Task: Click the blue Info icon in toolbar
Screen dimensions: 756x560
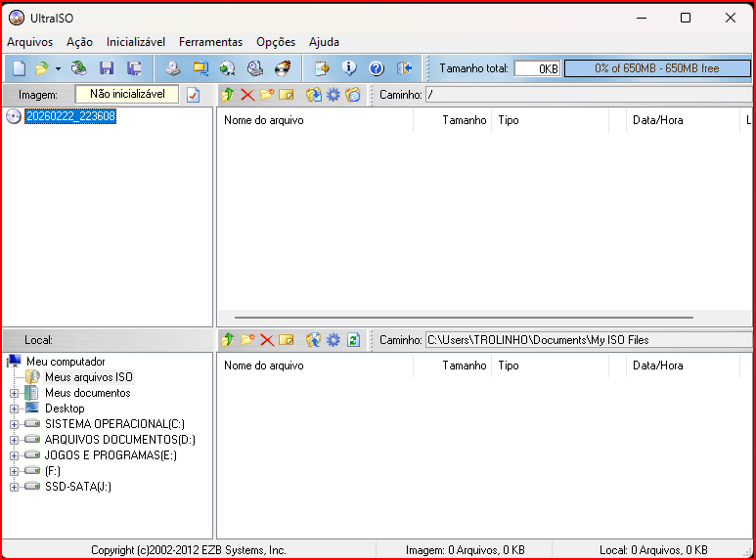Action: click(x=349, y=68)
